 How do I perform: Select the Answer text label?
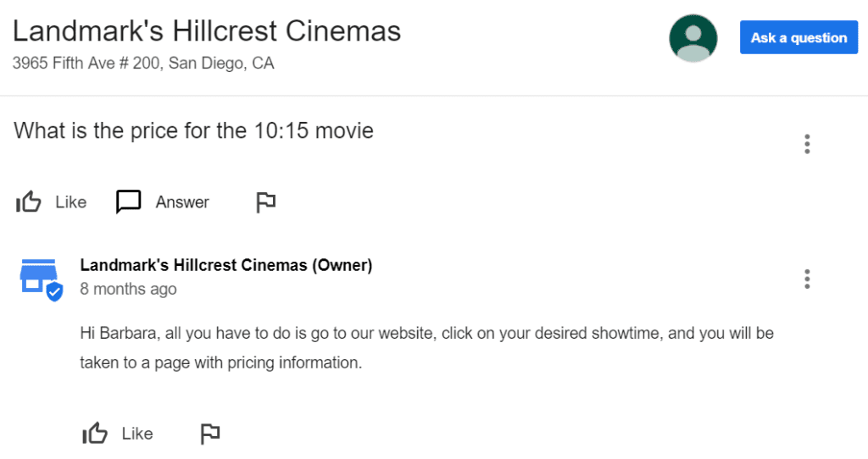[x=182, y=202]
